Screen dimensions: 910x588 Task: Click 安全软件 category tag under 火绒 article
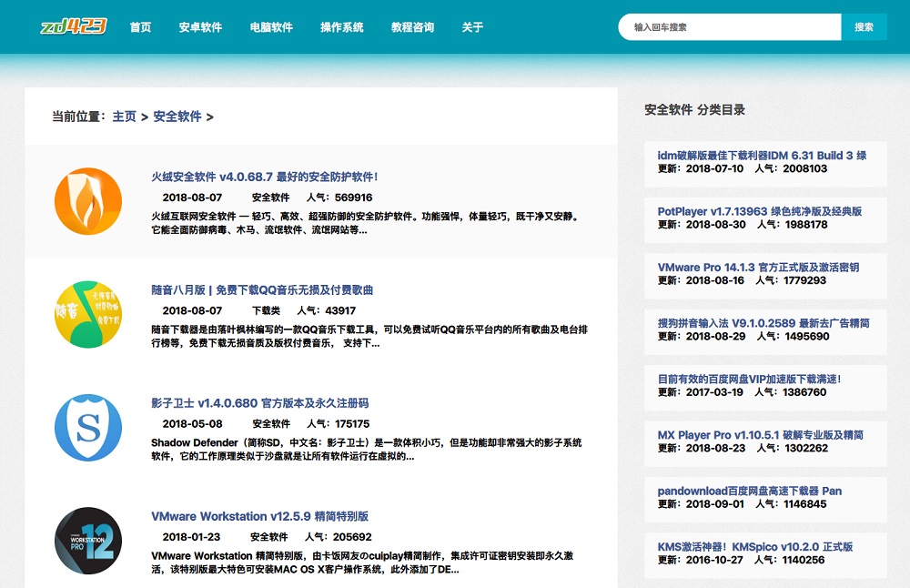click(270, 198)
